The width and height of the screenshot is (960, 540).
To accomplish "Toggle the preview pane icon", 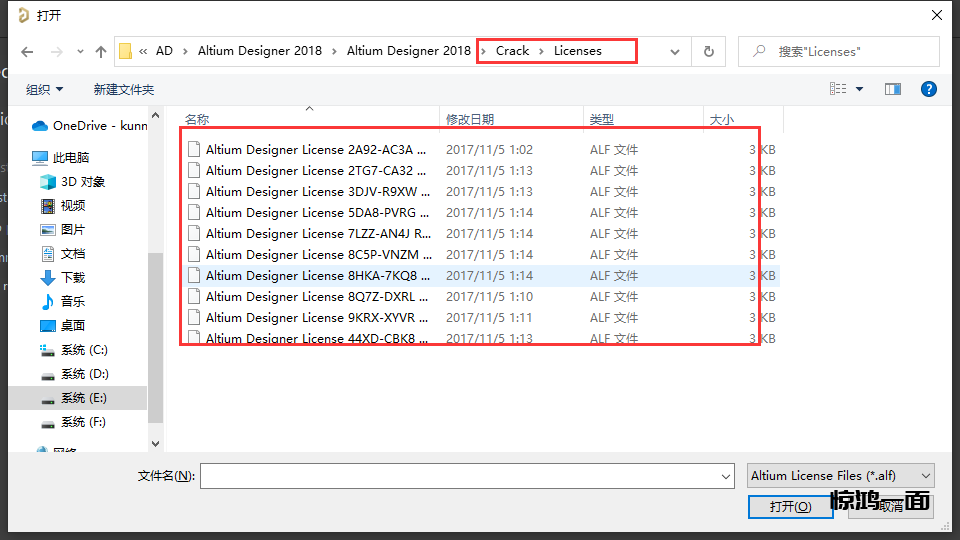I will click(x=893, y=89).
